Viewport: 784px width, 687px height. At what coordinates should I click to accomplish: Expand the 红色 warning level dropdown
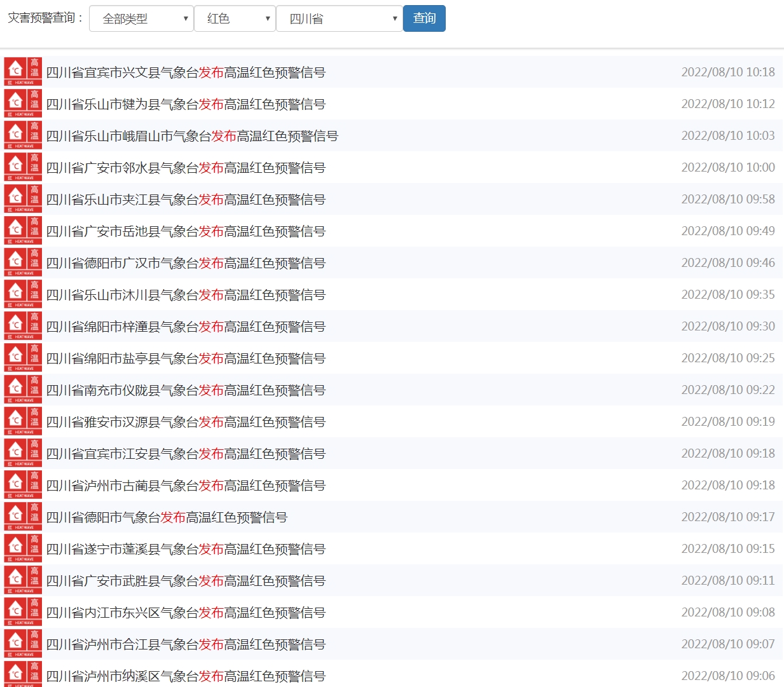pos(235,18)
